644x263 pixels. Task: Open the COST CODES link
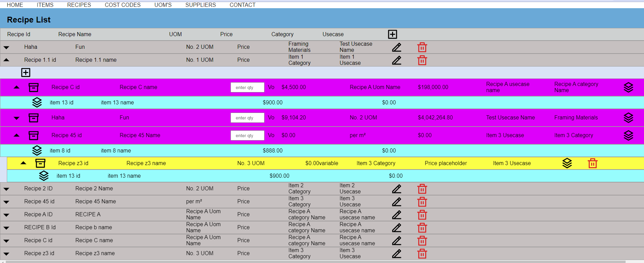pos(122,5)
